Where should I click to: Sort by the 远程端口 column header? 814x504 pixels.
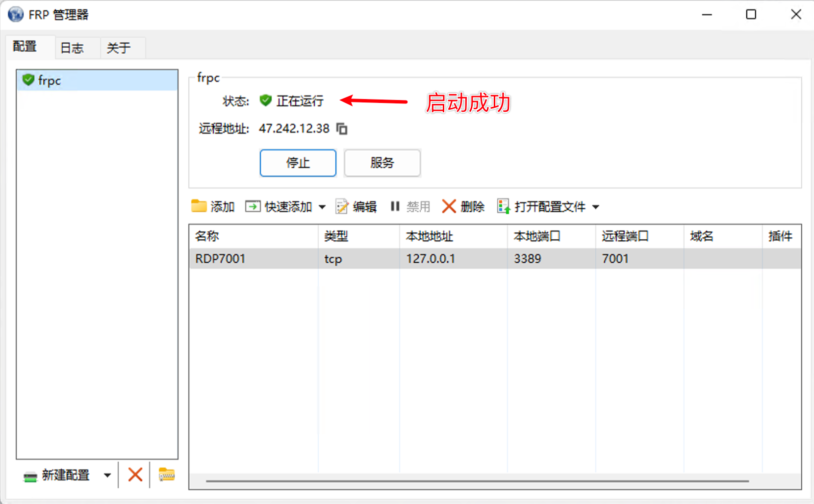tap(640, 236)
